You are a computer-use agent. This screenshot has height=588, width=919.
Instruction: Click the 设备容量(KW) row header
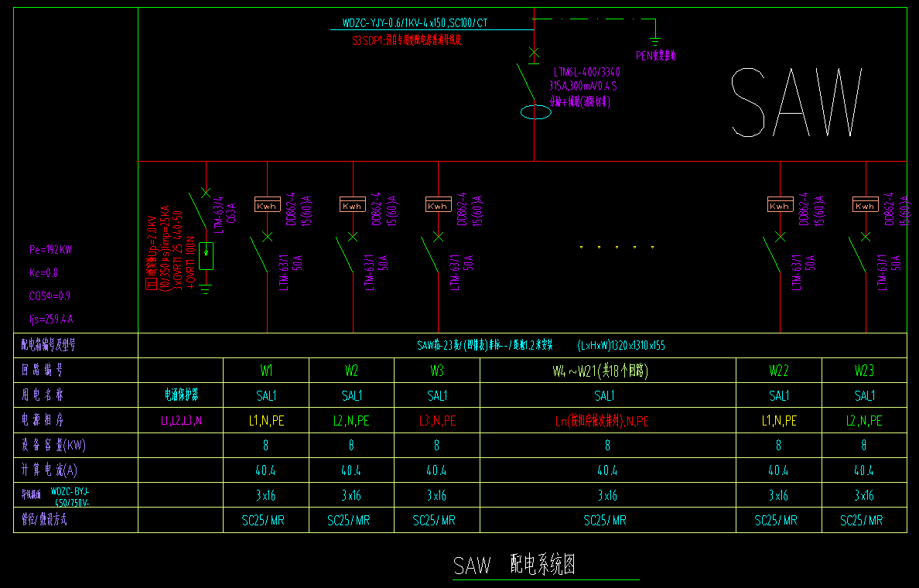coord(53,445)
